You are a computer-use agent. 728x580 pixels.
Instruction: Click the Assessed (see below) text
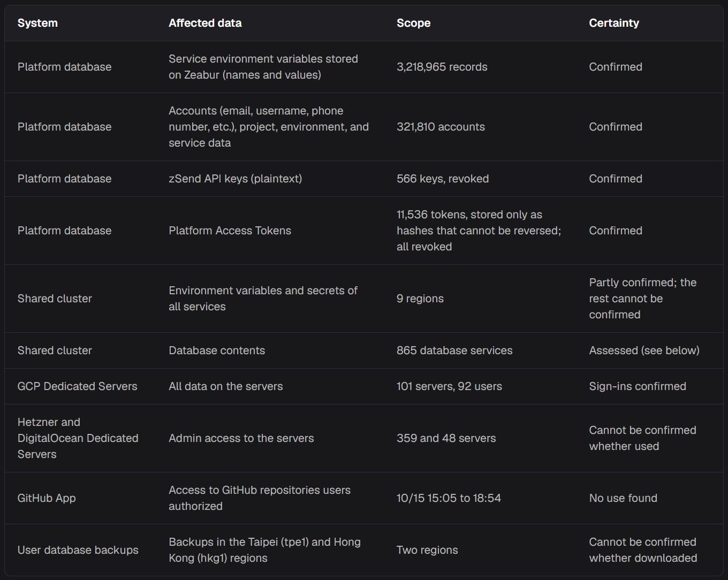(x=644, y=350)
